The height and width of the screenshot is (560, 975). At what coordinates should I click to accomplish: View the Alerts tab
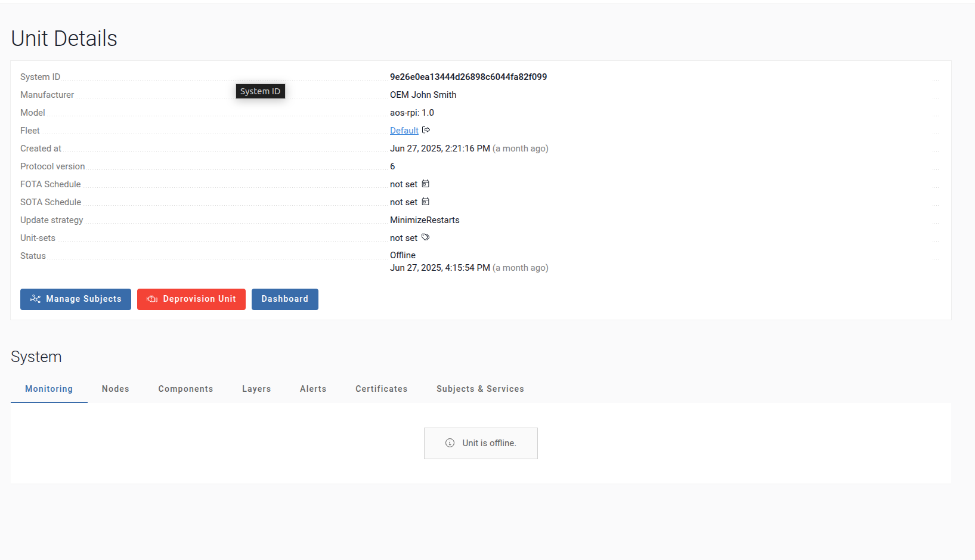point(313,389)
